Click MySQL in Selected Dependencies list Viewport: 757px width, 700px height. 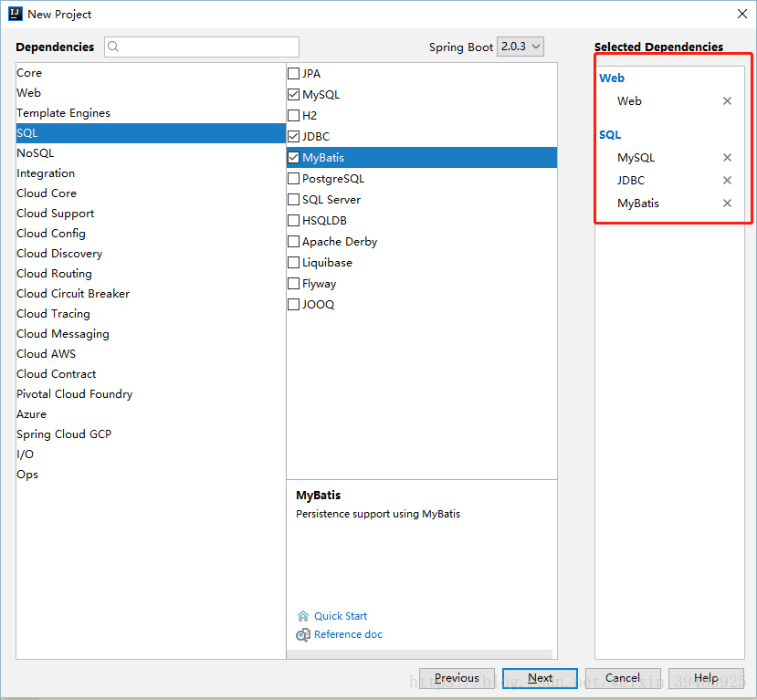pyautogui.click(x=636, y=158)
